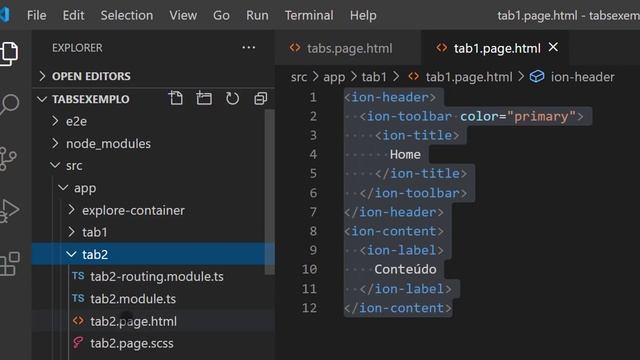640x360 pixels.
Task: Open the Terminal menu
Action: pos(309,15)
